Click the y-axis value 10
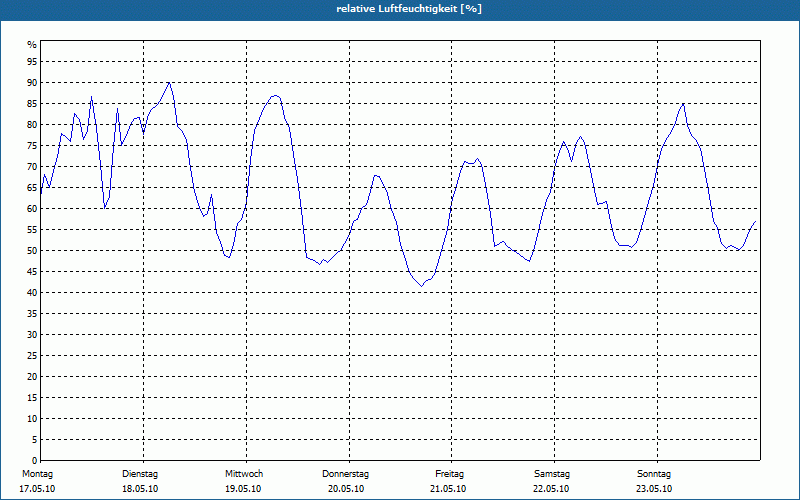This screenshot has height=500, width=800. 32,419
